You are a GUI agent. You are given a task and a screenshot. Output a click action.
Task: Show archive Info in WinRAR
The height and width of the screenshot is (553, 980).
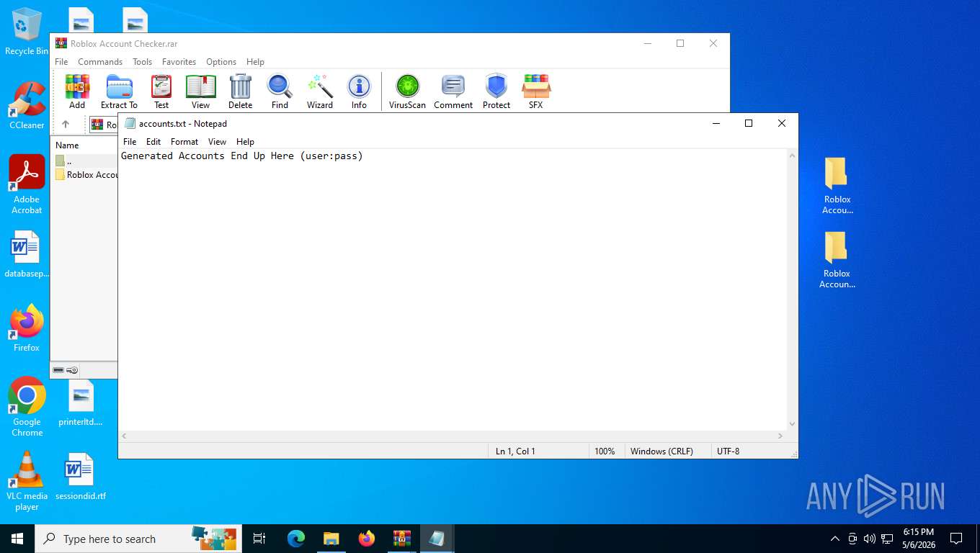coord(359,91)
